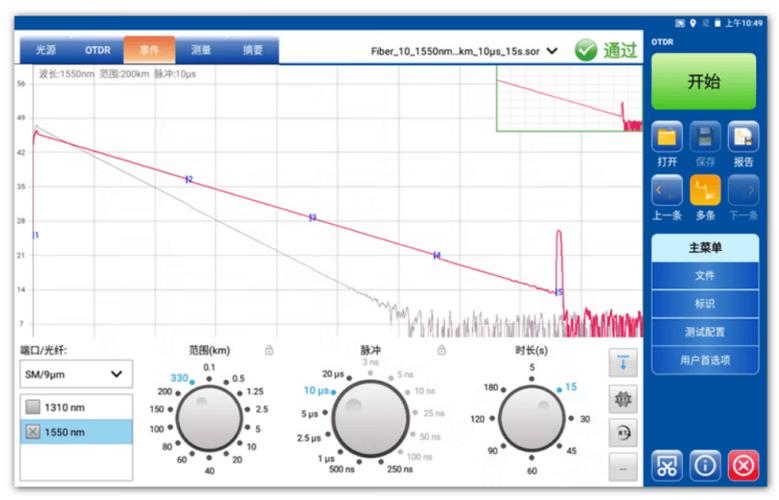Click the green 通过 pass checkmark icon
The image size is (779, 500).
coord(586,50)
